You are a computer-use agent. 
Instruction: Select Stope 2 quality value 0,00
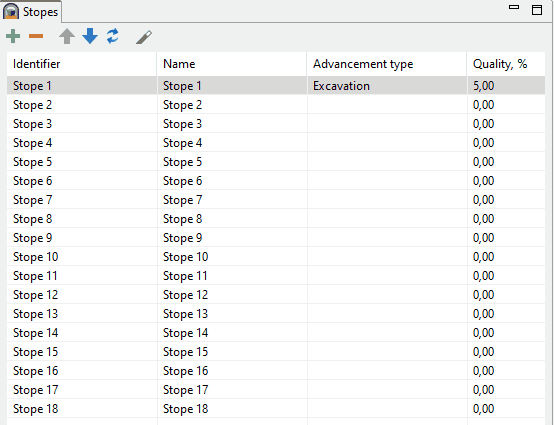[x=506, y=105]
